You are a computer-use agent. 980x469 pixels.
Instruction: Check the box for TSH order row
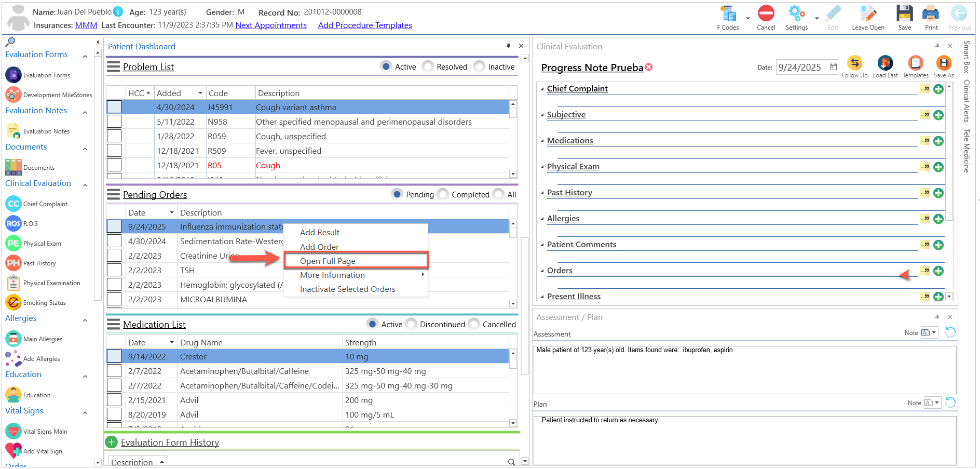[x=114, y=270]
